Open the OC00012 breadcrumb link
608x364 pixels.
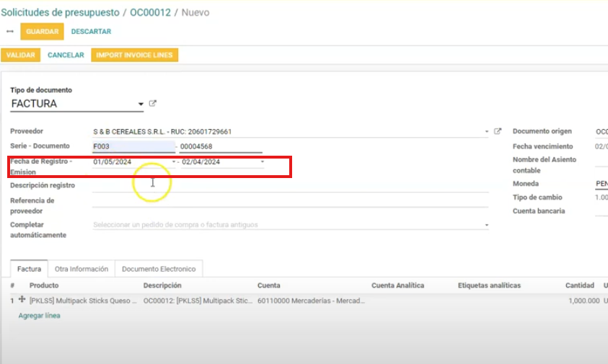[150, 12]
